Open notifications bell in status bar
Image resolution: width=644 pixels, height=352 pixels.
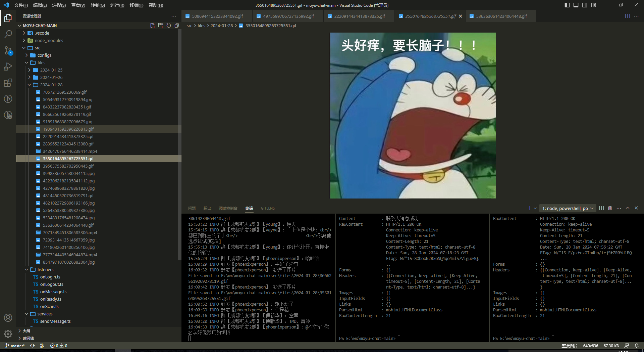(x=637, y=346)
